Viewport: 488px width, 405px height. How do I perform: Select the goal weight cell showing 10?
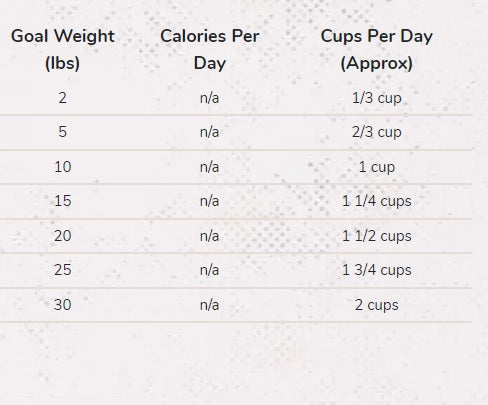63,166
